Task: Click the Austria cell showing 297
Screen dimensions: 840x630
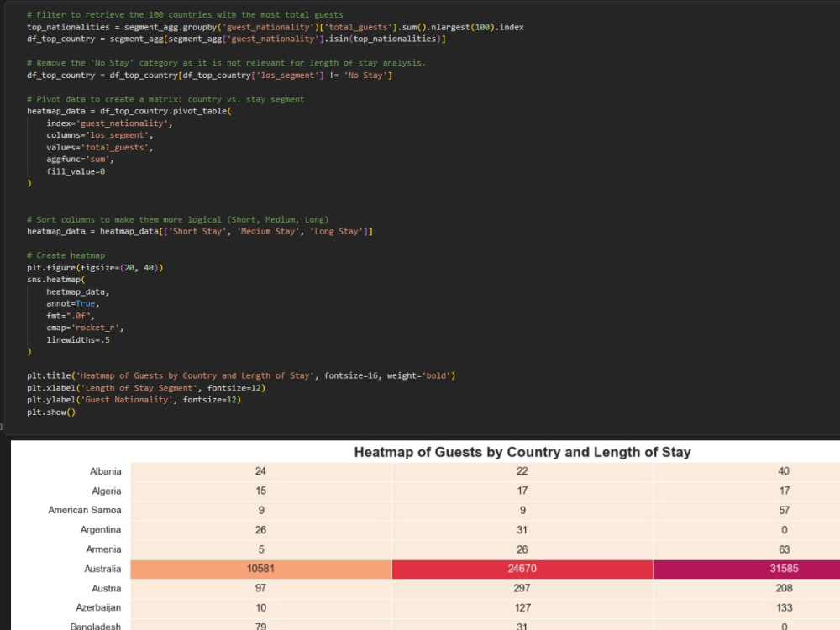Action: pos(522,588)
